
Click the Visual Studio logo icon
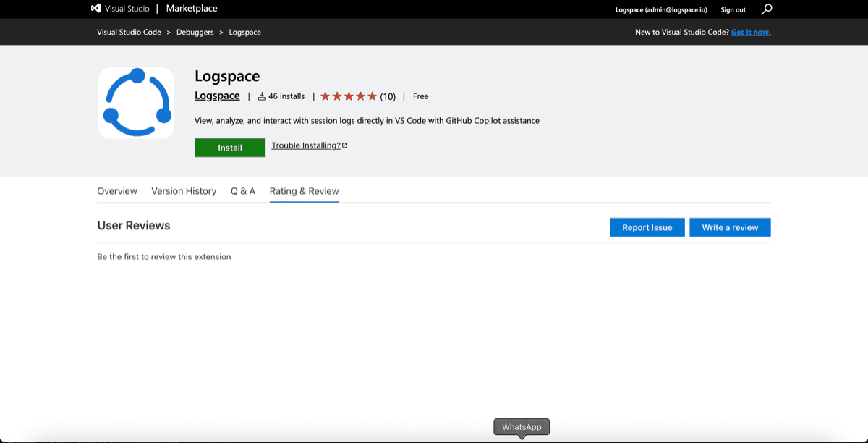point(95,9)
